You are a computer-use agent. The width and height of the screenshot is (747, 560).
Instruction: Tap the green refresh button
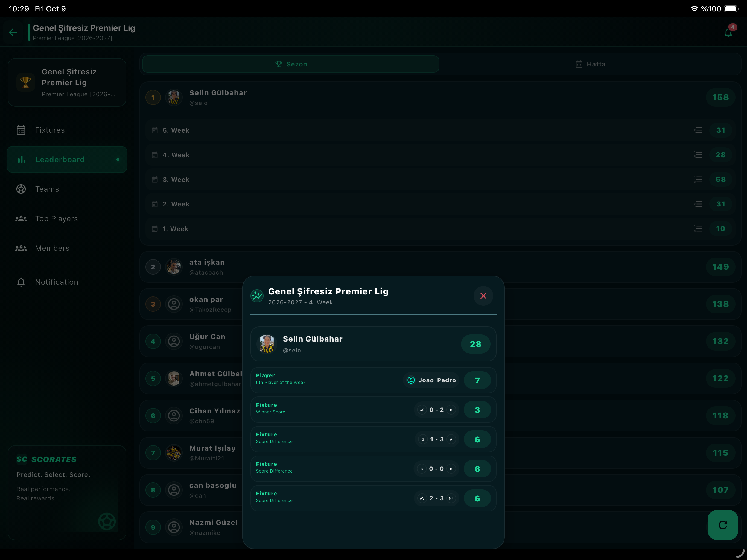(723, 525)
